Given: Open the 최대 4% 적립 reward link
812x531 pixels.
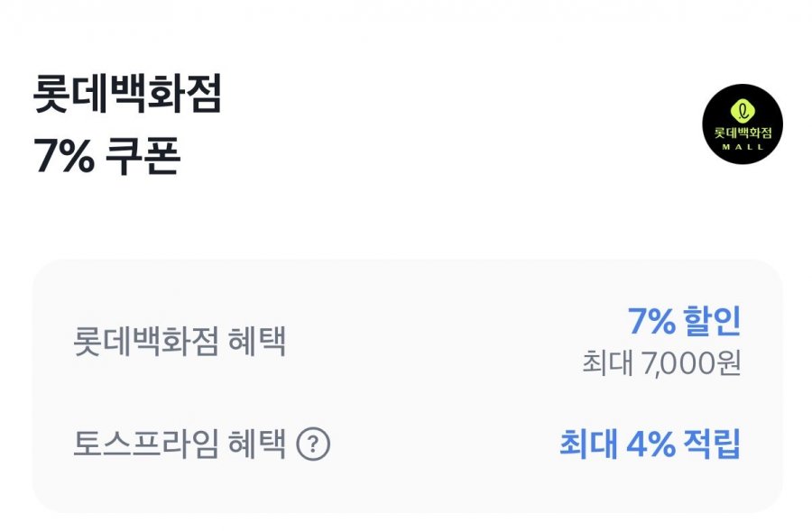Looking at the screenshot, I should 650,444.
